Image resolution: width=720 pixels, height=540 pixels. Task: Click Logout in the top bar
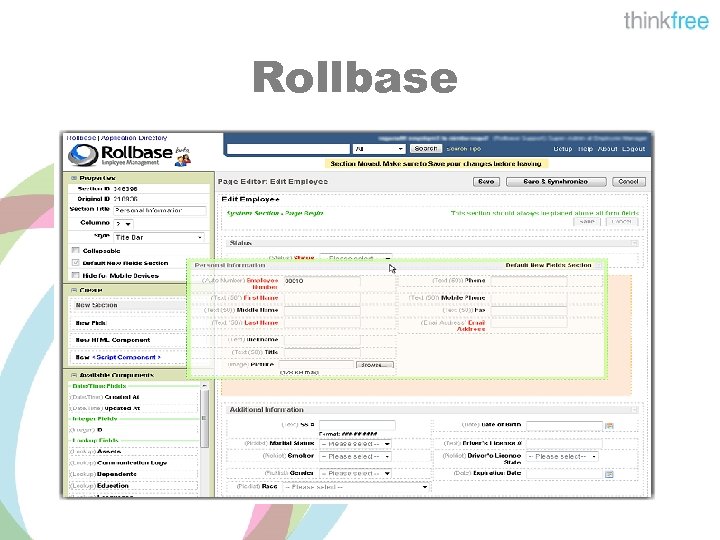point(634,149)
